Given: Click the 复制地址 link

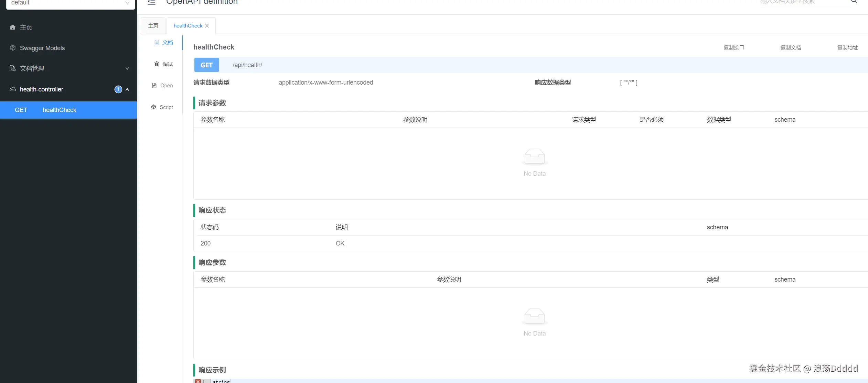Looking at the screenshot, I should [847, 47].
